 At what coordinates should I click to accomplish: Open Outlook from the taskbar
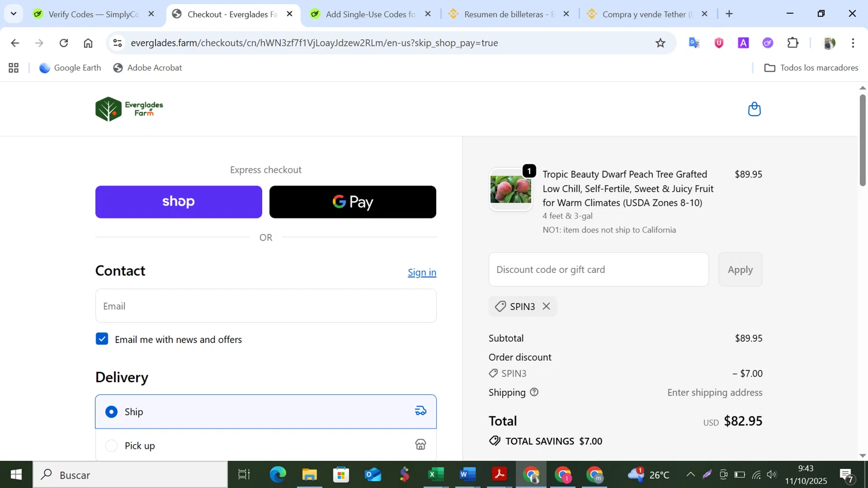(373, 475)
